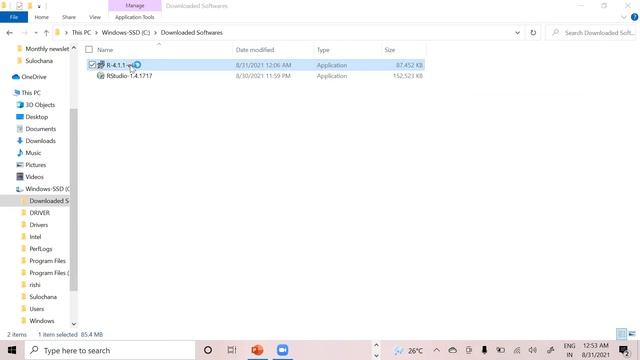Open recent locations dropdown arrow
This screenshot has width=640, height=360.
point(36,33)
